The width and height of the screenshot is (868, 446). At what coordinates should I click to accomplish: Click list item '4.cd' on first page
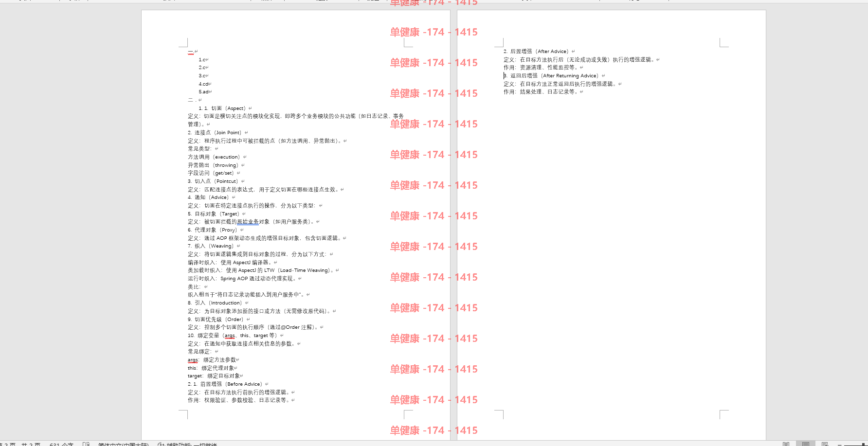pos(204,84)
